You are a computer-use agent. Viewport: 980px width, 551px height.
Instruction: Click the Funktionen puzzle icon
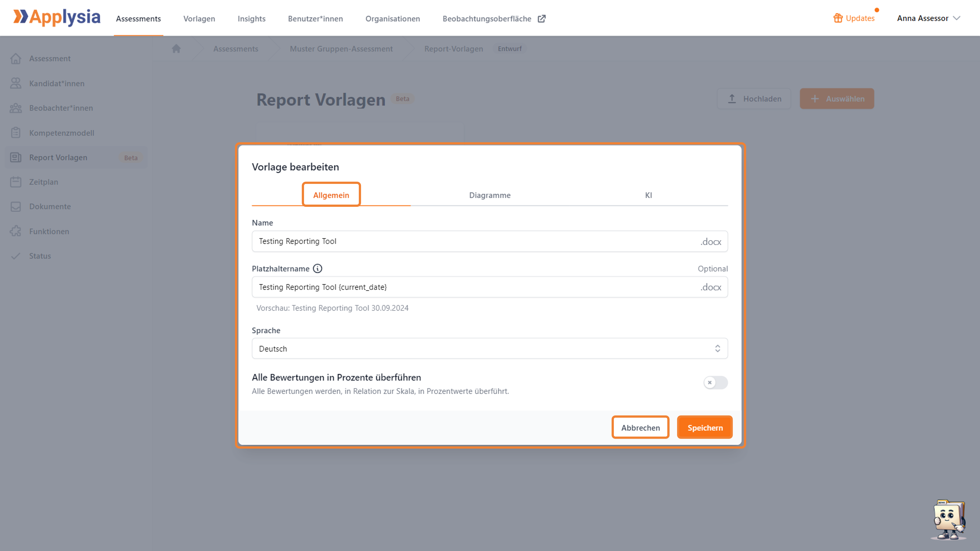[16, 231]
